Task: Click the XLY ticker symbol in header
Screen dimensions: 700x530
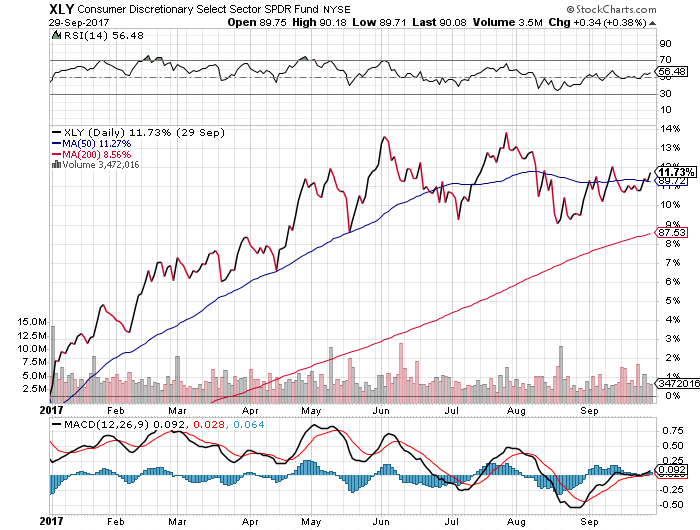Action: (62, 8)
